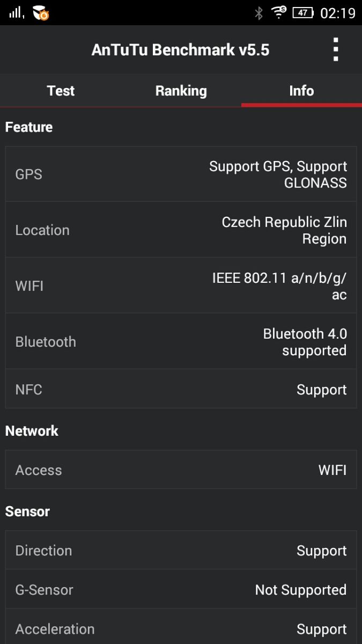Tap the Bluetooth status bar icon
Screen dimensions: 362x644
[258, 13]
